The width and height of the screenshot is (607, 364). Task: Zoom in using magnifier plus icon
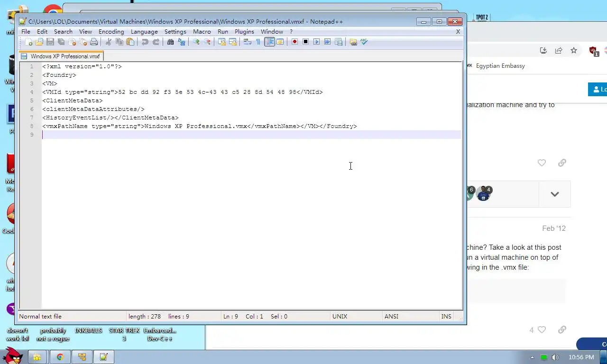(196, 42)
